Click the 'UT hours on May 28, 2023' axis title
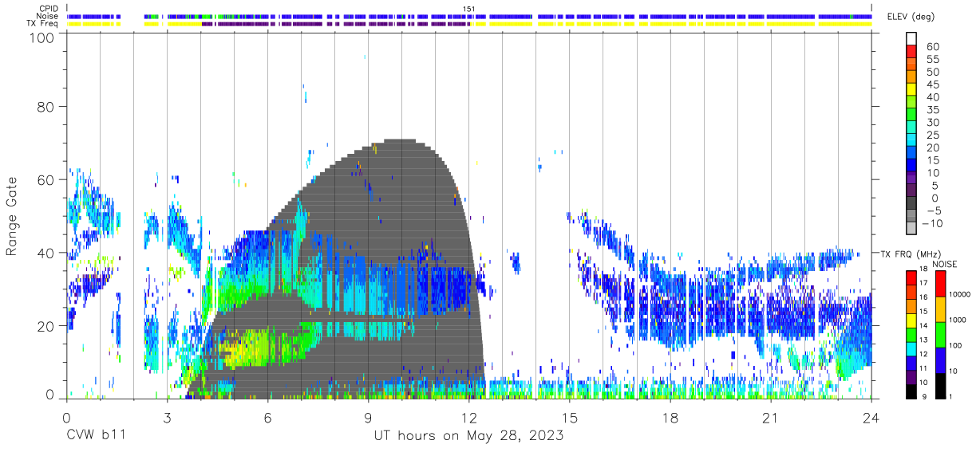 pyautogui.click(x=469, y=436)
